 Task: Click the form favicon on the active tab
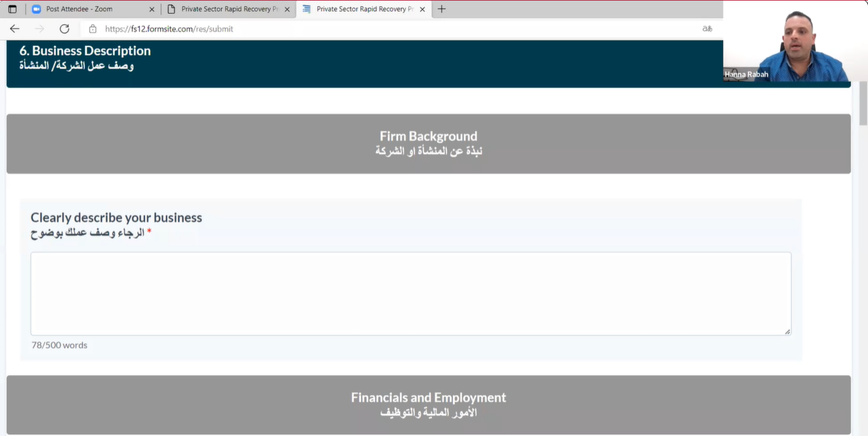[306, 9]
